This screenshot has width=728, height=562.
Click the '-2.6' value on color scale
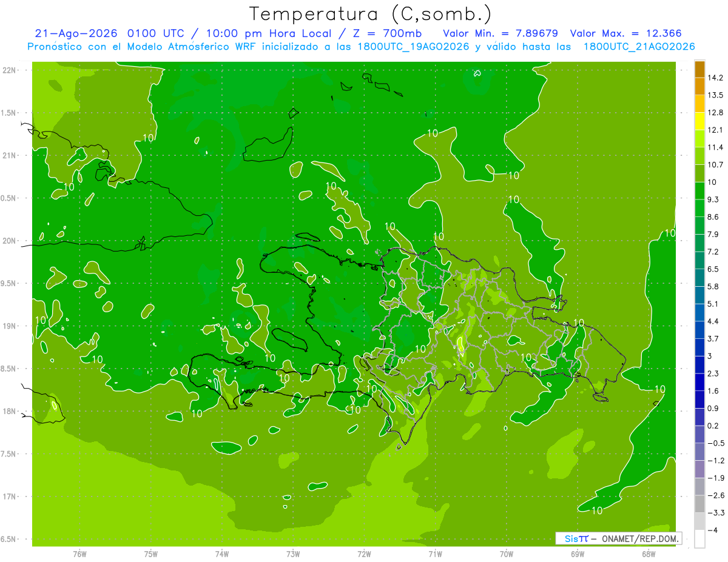point(716,495)
